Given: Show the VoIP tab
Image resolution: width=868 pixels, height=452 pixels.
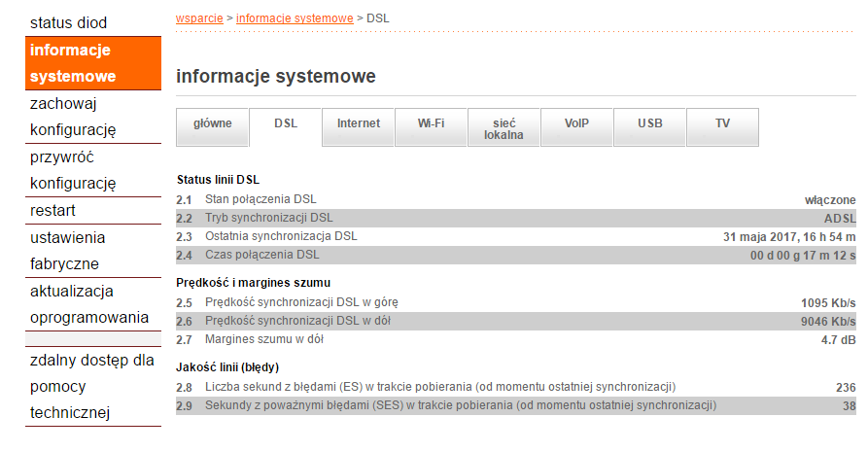Looking at the screenshot, I should (576, 124).
